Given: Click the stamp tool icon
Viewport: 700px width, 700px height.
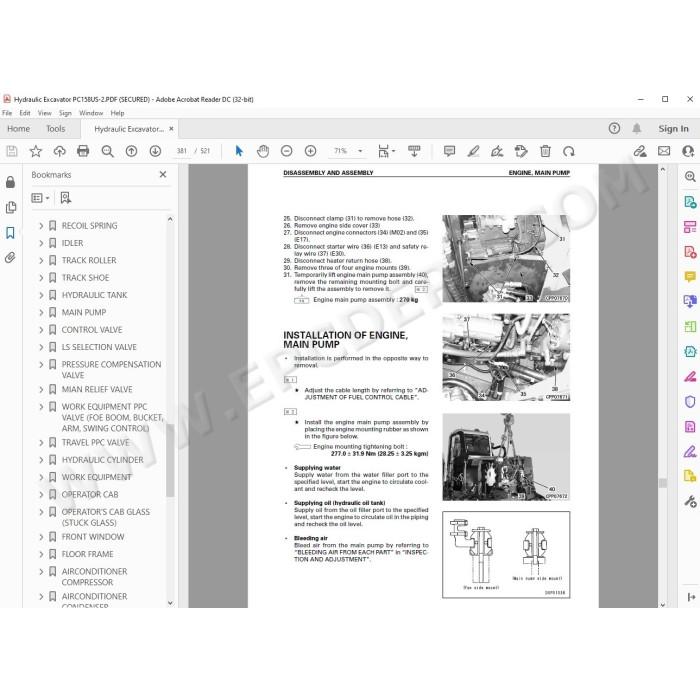Looking at the screenshot, I should 521,151.
